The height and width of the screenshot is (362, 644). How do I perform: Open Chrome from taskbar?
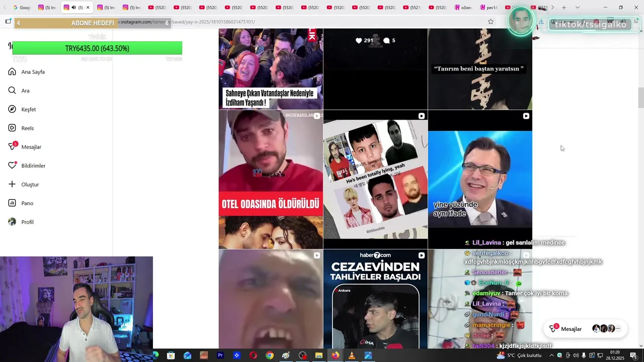point(270,355)
